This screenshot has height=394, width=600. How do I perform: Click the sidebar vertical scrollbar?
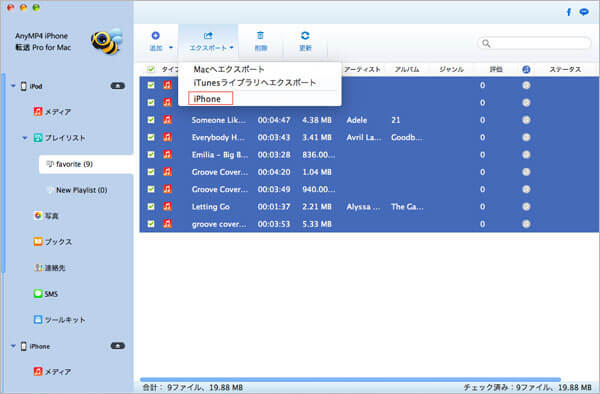(3, 173)
